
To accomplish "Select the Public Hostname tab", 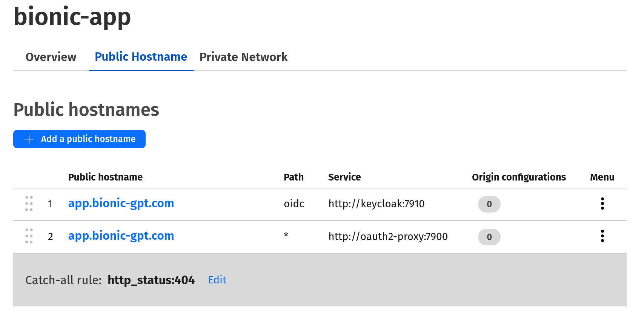I will pyautogui.click(x=141, y=57).
